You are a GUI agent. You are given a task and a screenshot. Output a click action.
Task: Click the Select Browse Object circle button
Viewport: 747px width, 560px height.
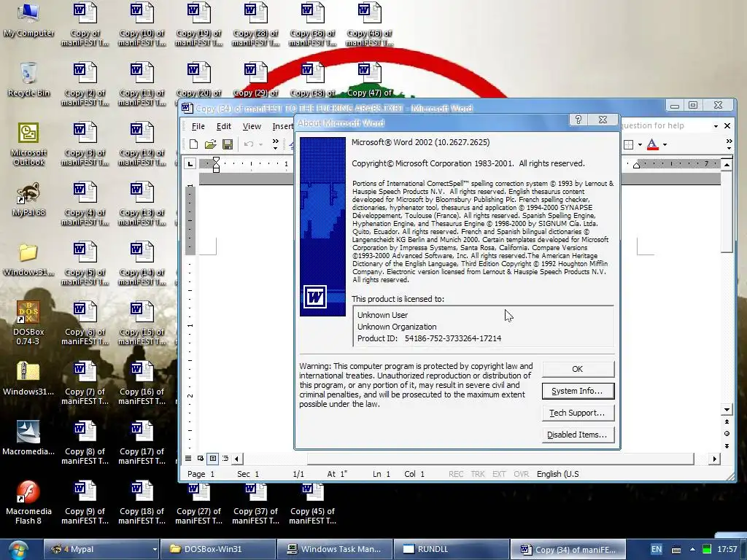pyautogui.click(x=727, y=433)
